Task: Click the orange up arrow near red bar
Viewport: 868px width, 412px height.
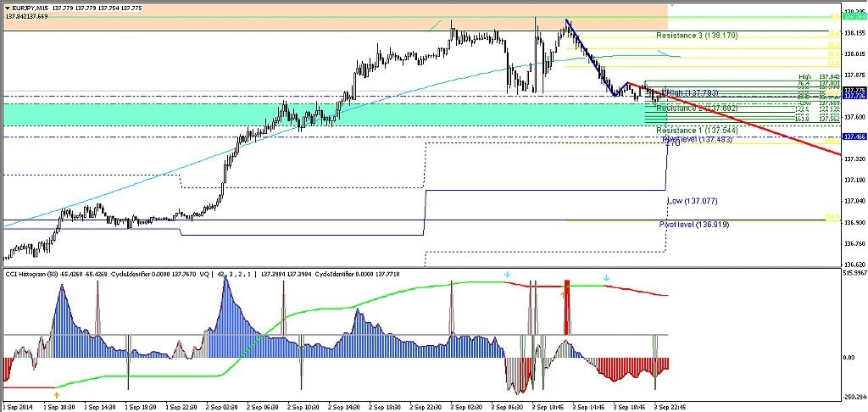Action: click(x=562, y=293)
